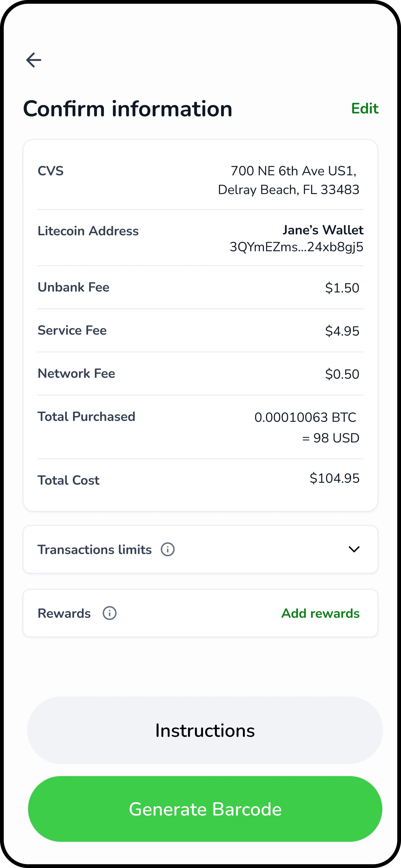Tap the Add rewards link

coord(320,613)
